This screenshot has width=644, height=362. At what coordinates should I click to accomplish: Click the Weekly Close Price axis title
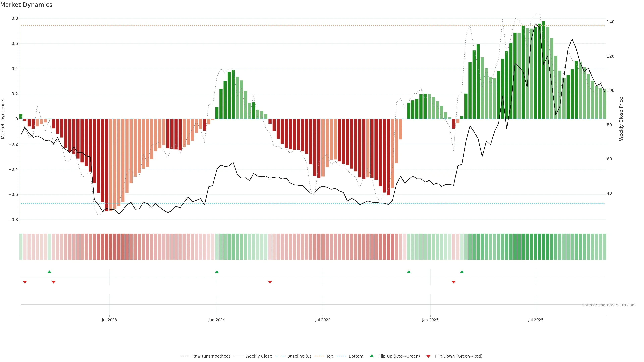click(x=621, y=119)
